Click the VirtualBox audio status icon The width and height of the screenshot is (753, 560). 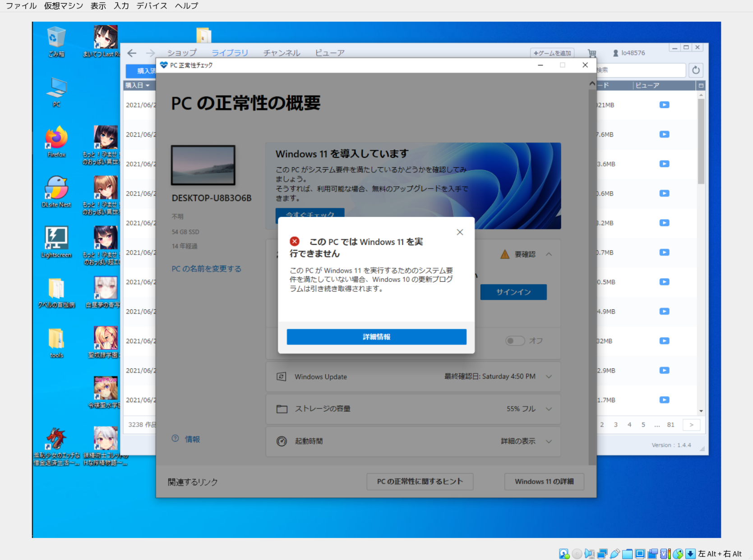click(589, 554)
